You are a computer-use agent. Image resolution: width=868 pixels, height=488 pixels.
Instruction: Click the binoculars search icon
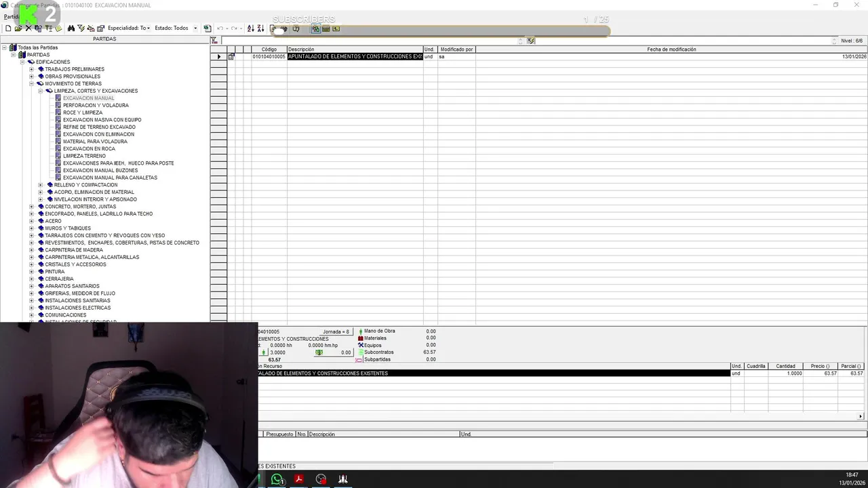coord(71,28)
